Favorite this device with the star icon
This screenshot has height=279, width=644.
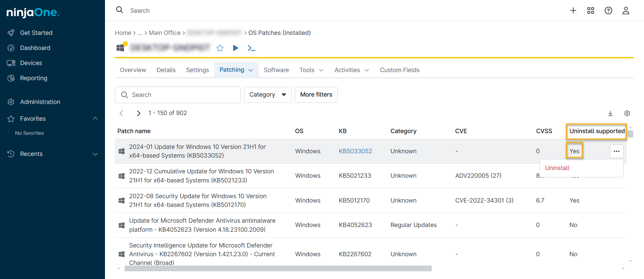[x=220, y=48]
